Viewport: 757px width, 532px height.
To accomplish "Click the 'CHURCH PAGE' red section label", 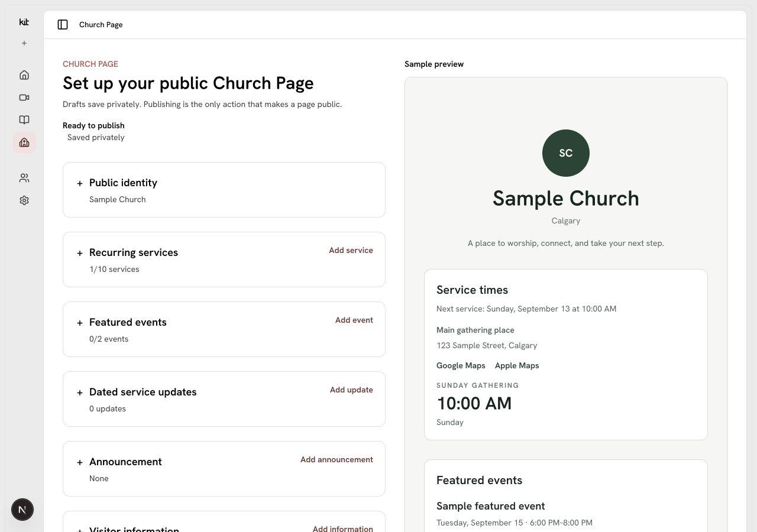I will pyautogui.click(x=90, y=64).
